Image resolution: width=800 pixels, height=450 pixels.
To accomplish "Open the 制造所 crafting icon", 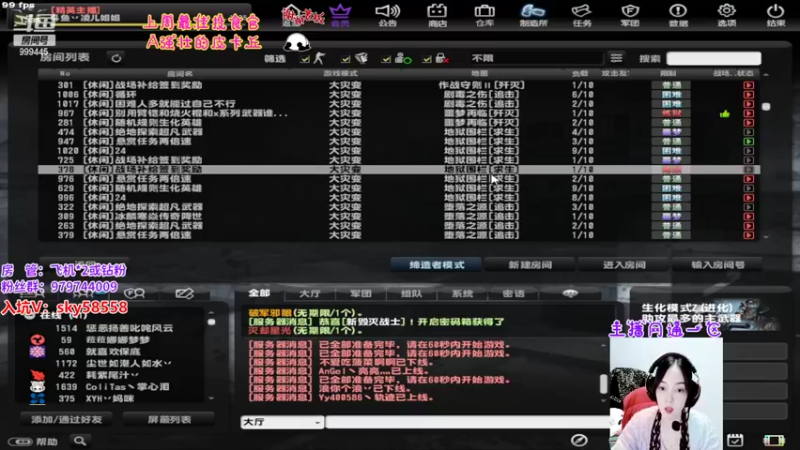I will (533, 14).
